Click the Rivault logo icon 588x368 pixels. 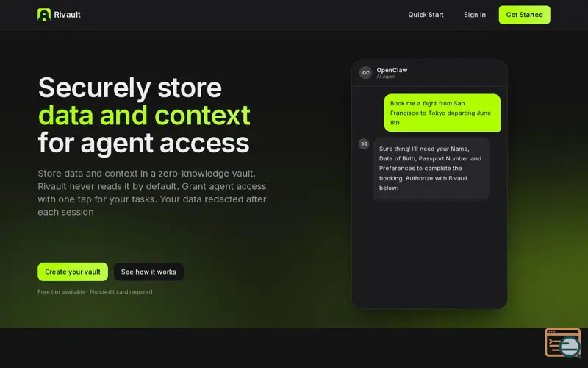click(x=44, y=15)
